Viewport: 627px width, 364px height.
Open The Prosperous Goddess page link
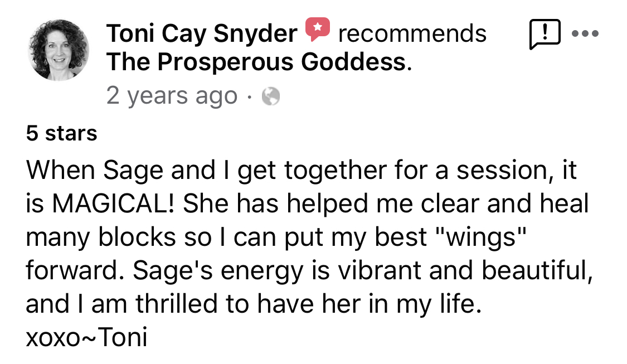point(256,62)
